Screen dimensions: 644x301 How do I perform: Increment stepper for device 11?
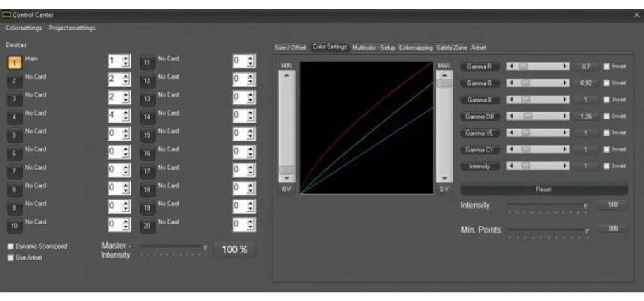coord(250,58)
